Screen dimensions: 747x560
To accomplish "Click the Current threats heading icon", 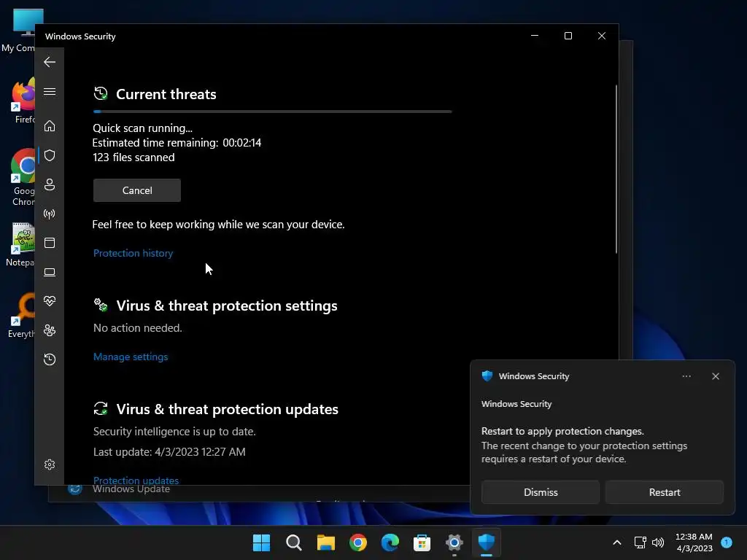I will tap(101, 94).
